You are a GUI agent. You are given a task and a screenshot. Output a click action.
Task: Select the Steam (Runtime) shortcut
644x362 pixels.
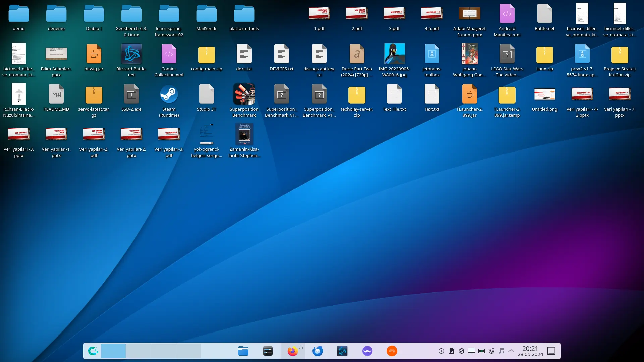click(169, 101)
